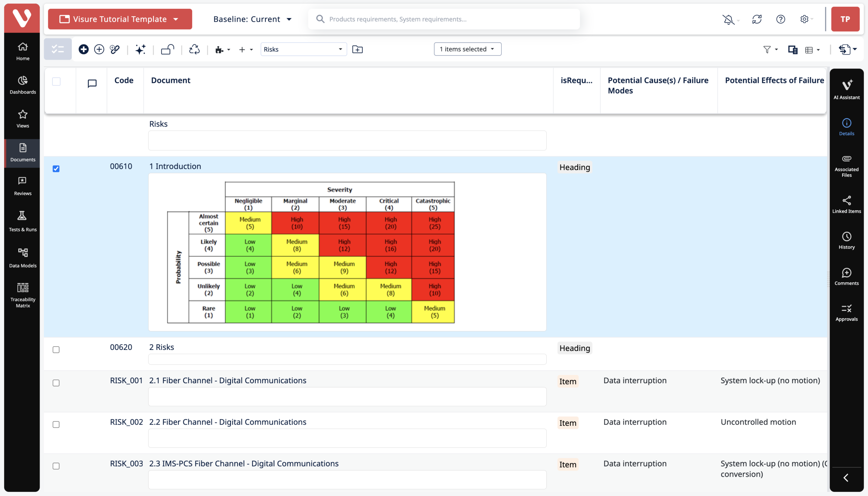Toggle the select-all header checkbox

[x=56, y=81]
